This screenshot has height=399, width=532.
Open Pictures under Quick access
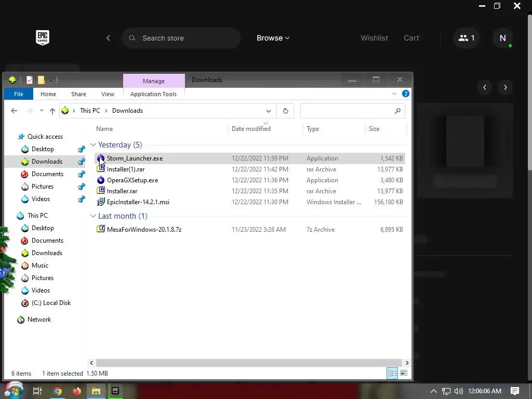[x=43, y=187]
